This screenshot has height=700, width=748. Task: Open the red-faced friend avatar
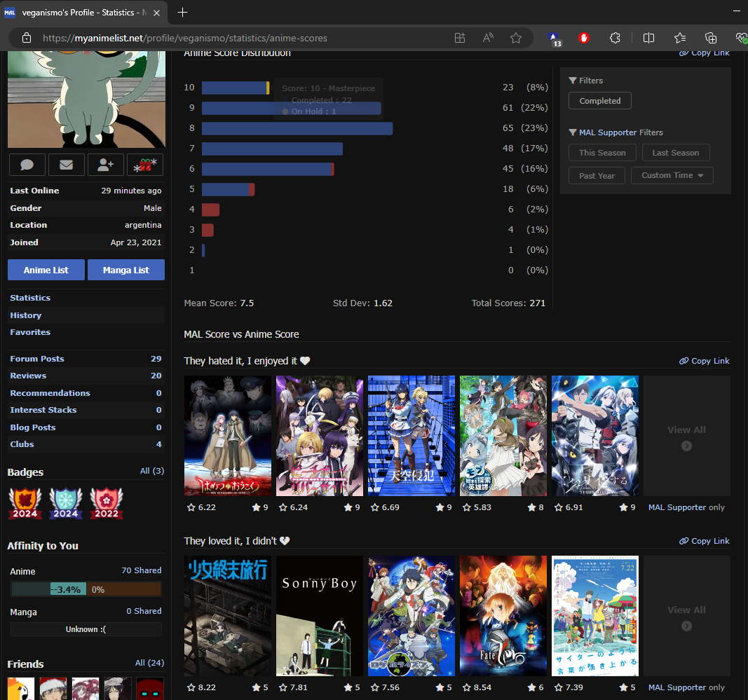pos(150,689)
